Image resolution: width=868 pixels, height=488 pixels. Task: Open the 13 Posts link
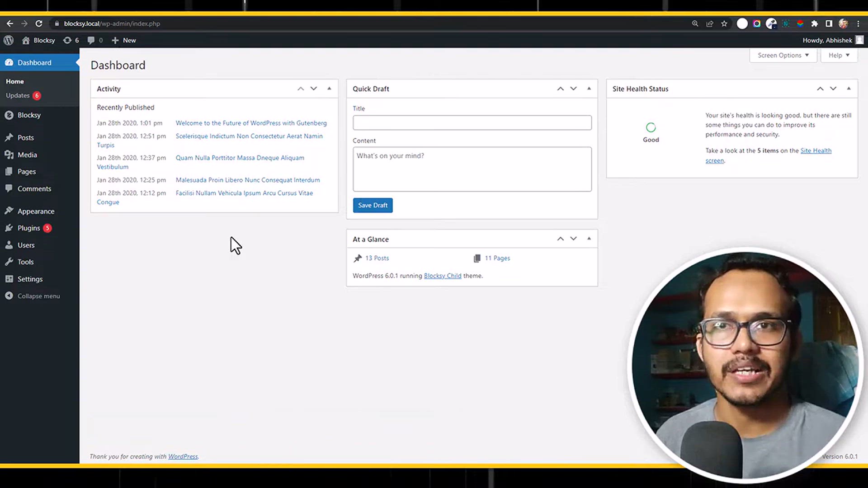377,258
